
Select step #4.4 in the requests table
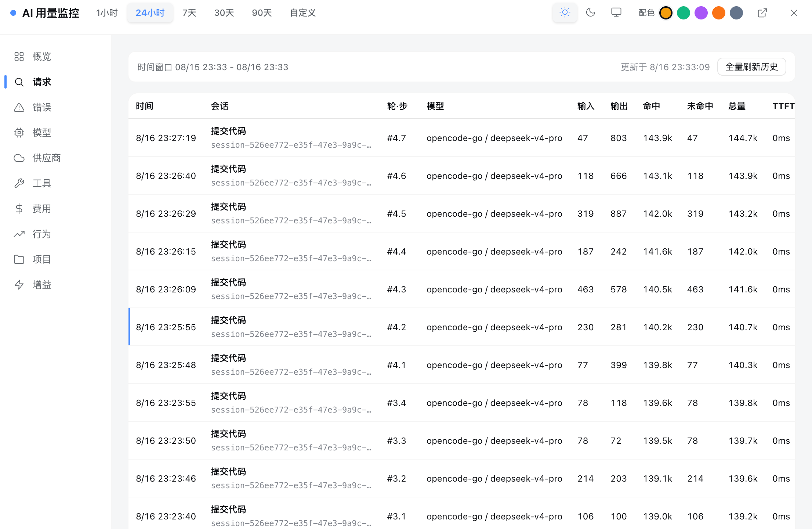click(x=396, y=252)
